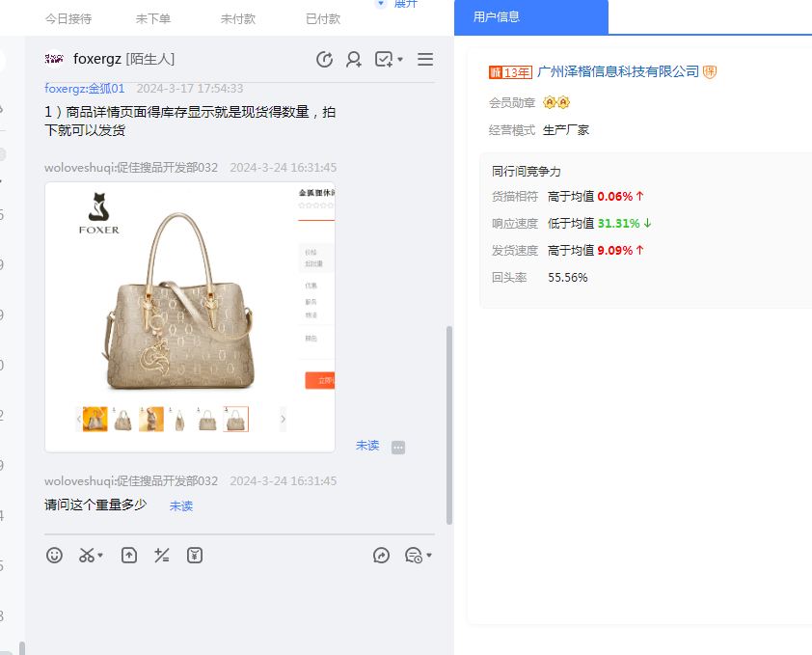
Task: Open the hamburger menu in chat header
Action: [x=424, y=60]
